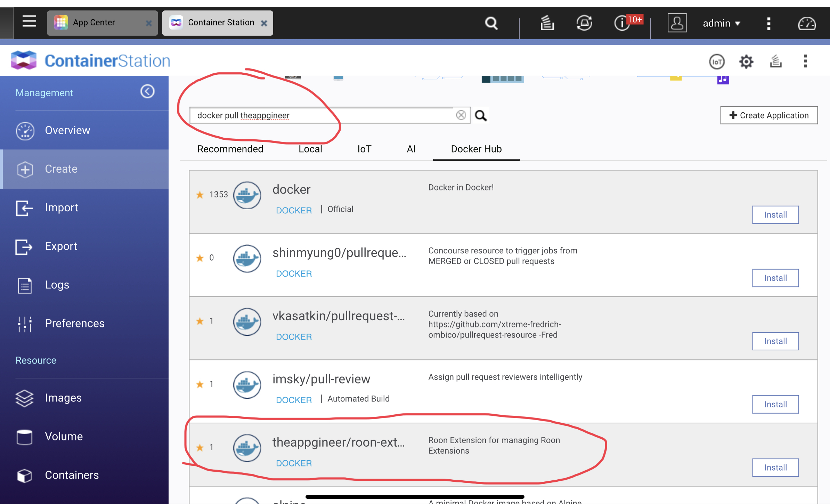The width and height of the screenshot is (830, 504).
Task: Open the IoT icon in Container Station header
Action: coord(717,62)
